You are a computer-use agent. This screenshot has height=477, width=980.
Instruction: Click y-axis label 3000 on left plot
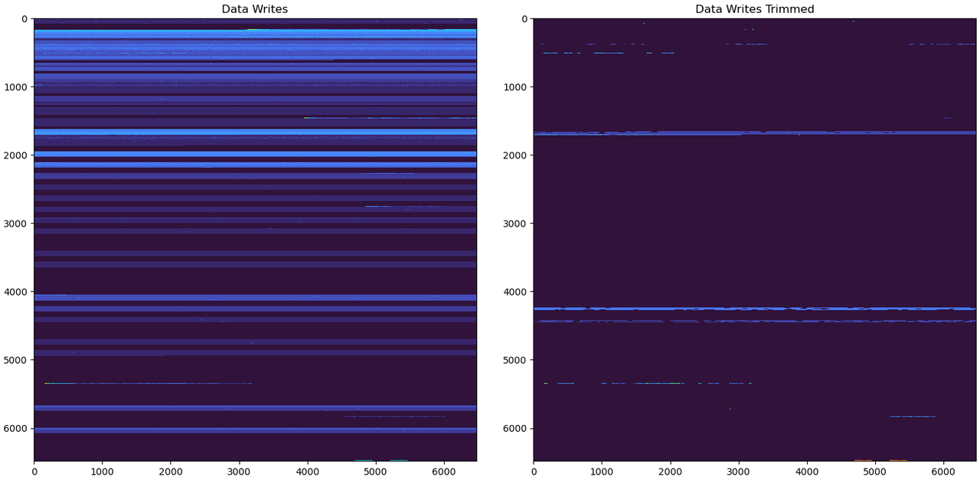15,224
